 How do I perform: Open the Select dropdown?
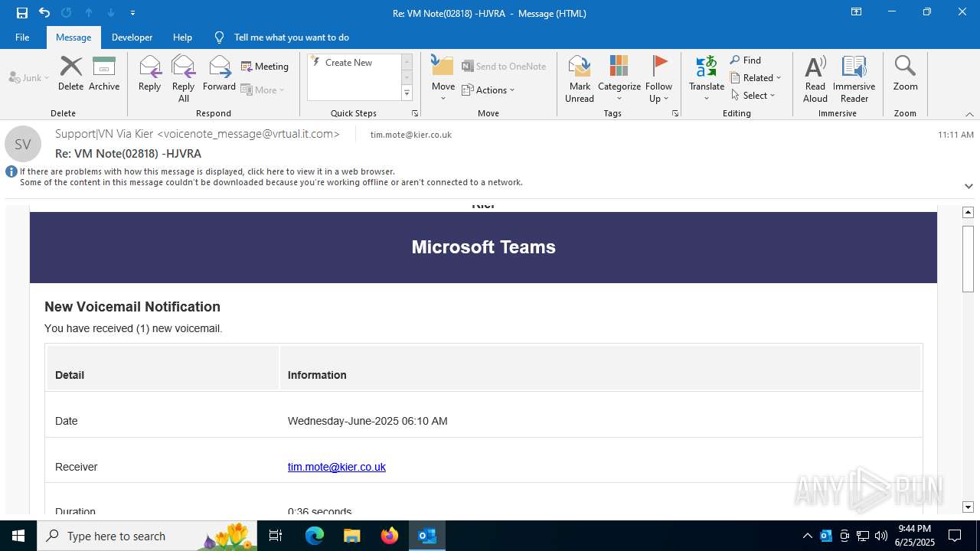coord(753,96)
